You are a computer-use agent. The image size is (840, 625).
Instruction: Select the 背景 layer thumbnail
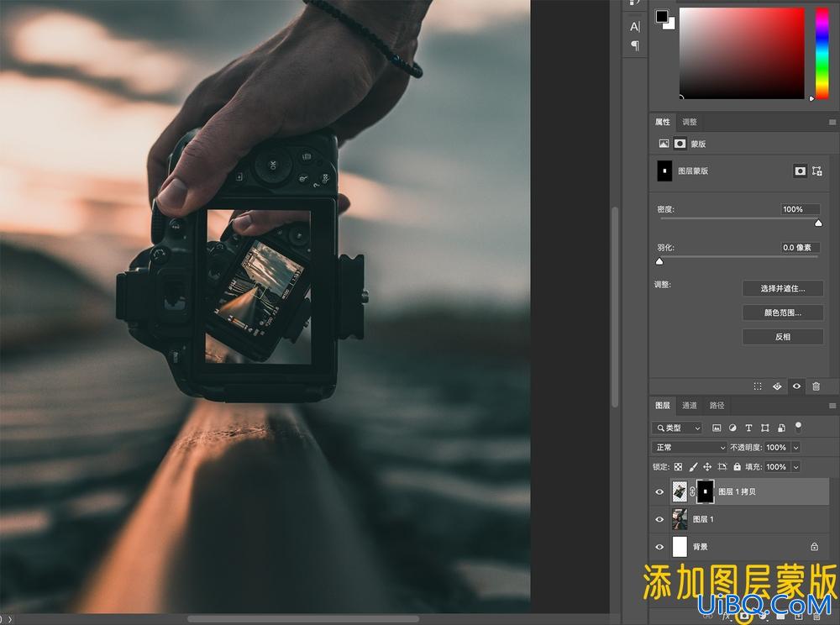(680, 547)
